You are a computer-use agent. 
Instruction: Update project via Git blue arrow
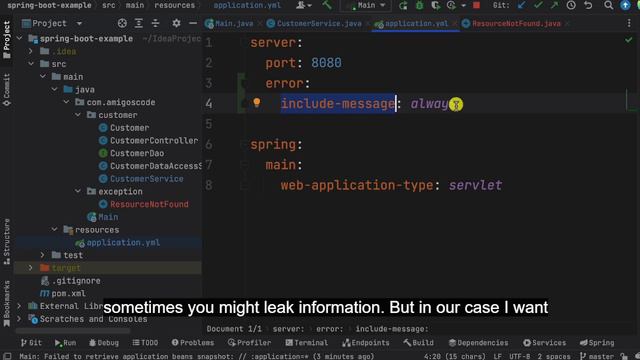coord(521,5)
